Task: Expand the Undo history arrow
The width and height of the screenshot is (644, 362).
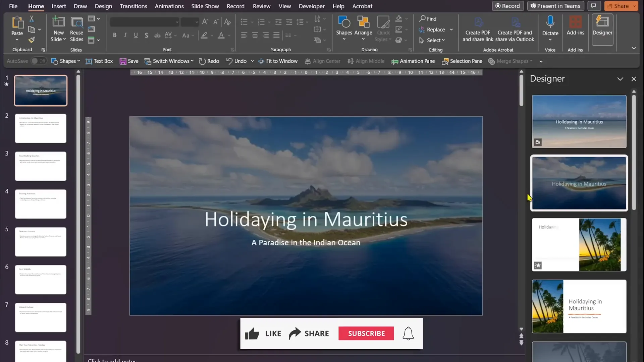Action: point(252,61)
